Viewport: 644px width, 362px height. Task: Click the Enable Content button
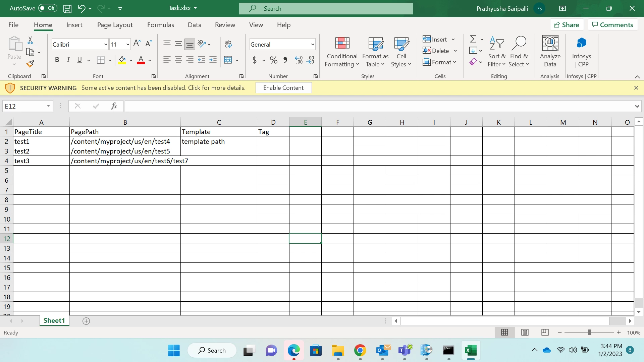coord(283,88)
